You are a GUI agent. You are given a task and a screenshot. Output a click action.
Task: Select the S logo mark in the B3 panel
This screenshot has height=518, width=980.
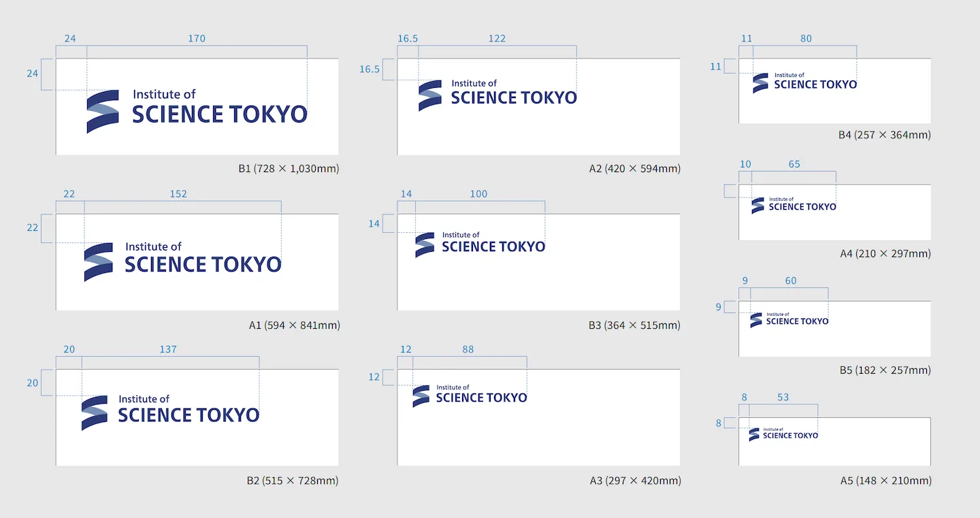coord(424,245)
